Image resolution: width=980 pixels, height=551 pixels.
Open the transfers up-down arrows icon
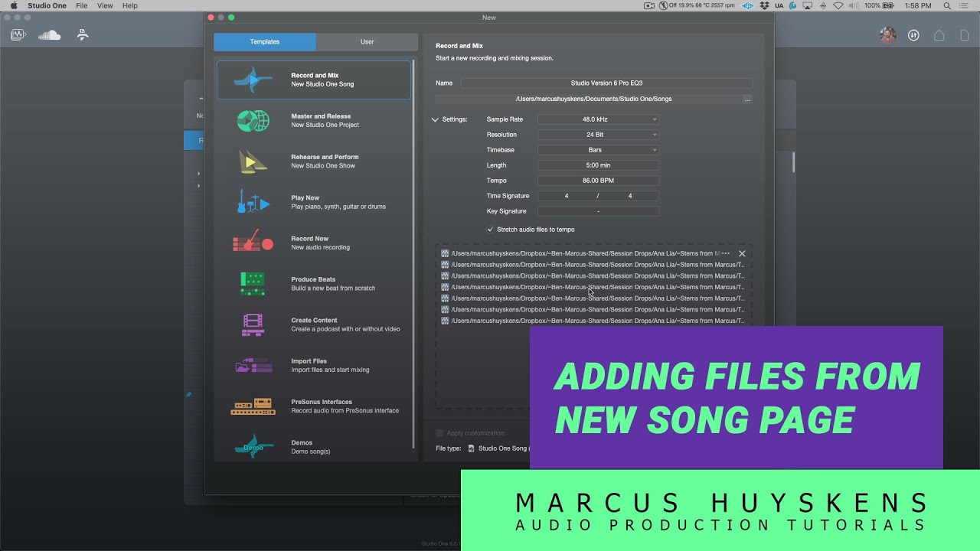(x=913, y=35)
